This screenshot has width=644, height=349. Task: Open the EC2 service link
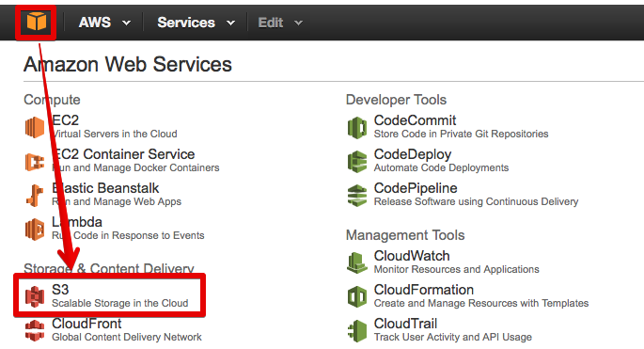coord(65,120)
